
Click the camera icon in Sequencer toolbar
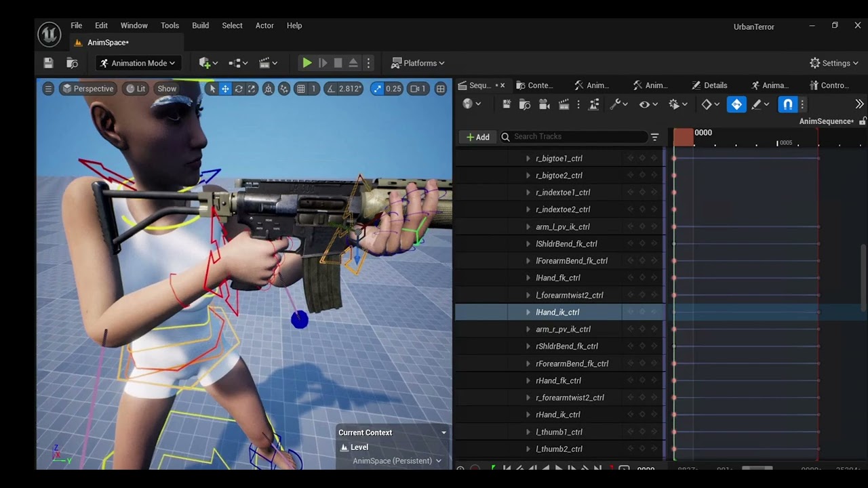pos(544,104)
